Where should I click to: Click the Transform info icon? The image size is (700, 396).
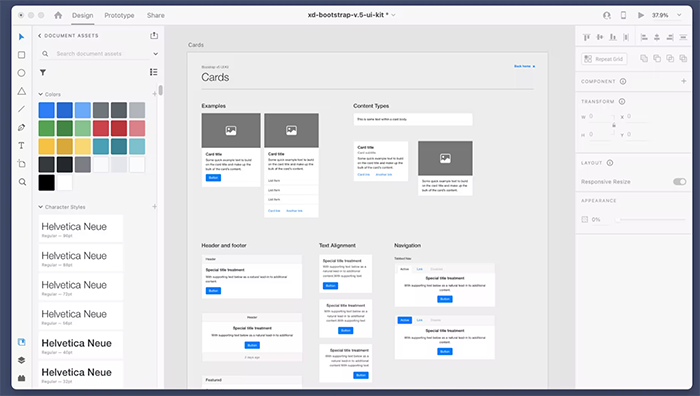(x=622, y=101)
